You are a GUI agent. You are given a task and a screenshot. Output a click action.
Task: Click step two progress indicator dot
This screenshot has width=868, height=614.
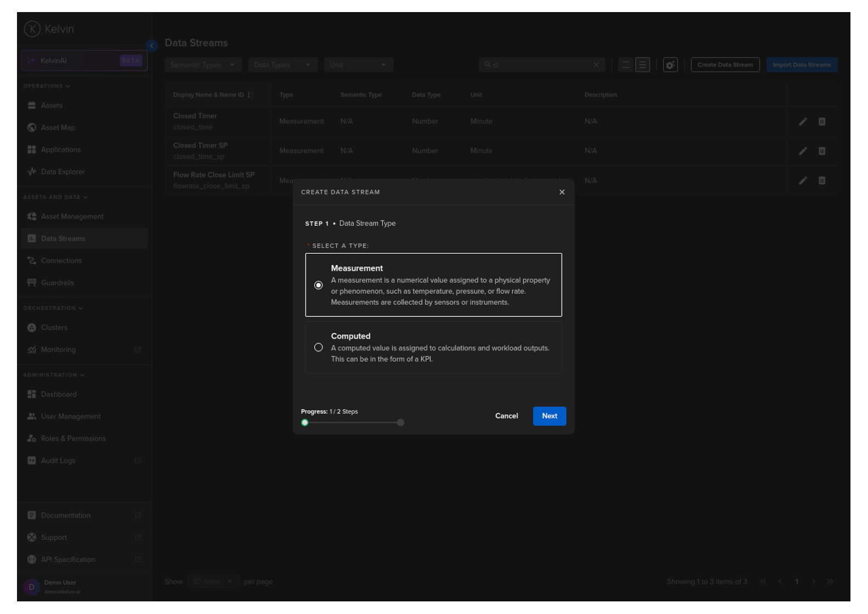401,423
